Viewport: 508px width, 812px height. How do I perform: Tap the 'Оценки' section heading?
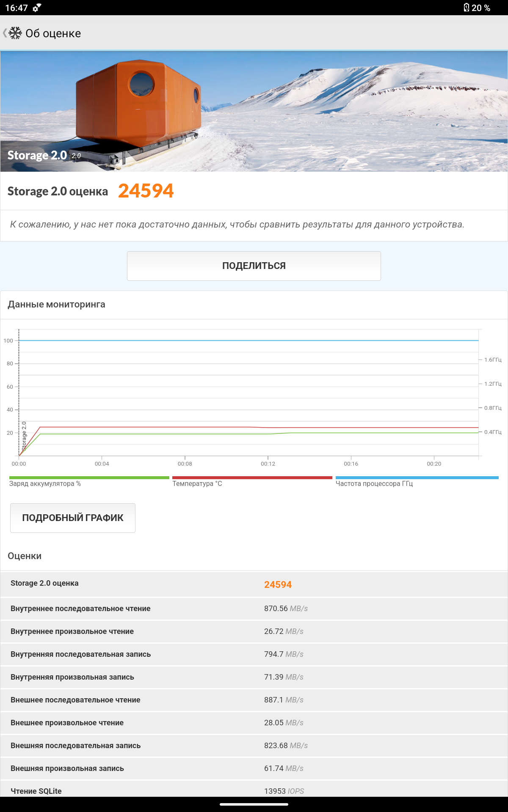[25, 556]
